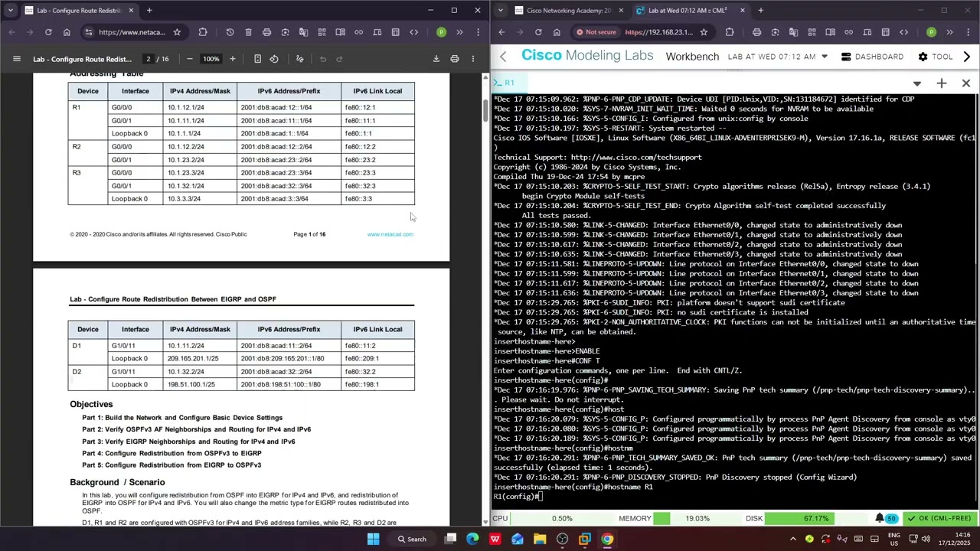Zoom out the PDF with minus button
The height and width of the screenshot is (551, 980).
pos(190,59)
